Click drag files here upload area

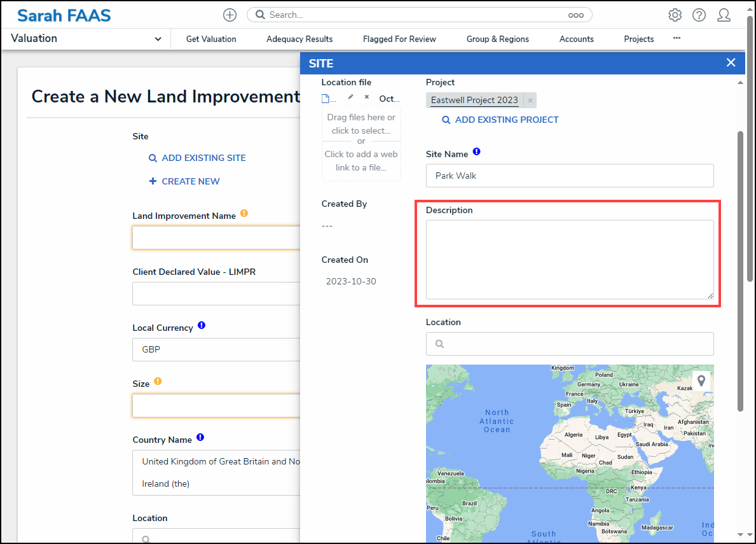tap(361, 124)
